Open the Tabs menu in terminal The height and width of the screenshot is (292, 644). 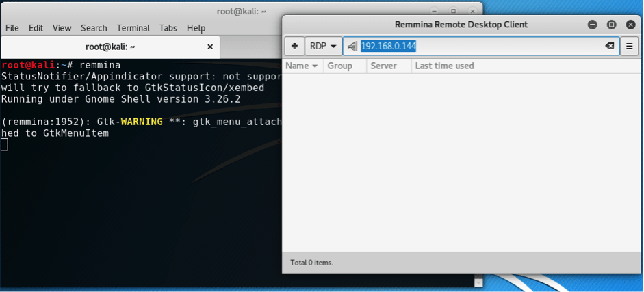coord(168,28)
